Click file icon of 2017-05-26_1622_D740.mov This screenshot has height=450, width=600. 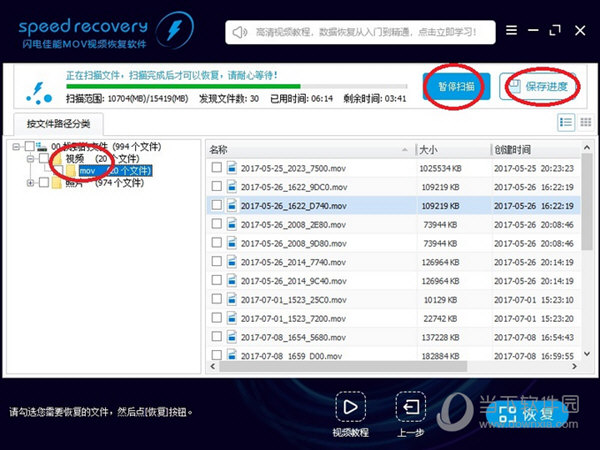point(232,205)
